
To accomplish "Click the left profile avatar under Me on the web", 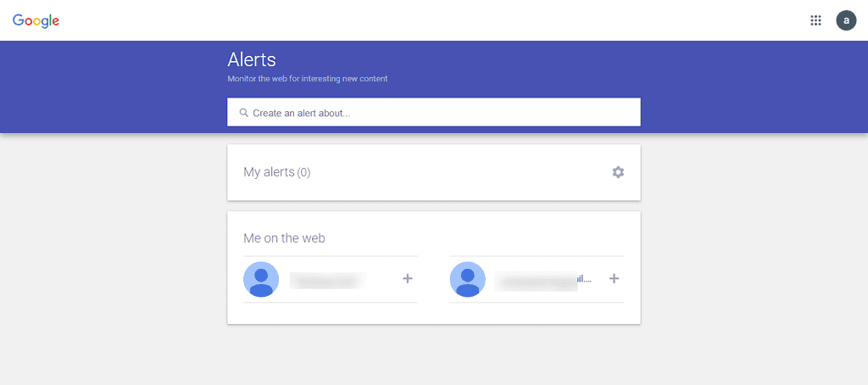I will pyautogui.click(x=261, y=279).
